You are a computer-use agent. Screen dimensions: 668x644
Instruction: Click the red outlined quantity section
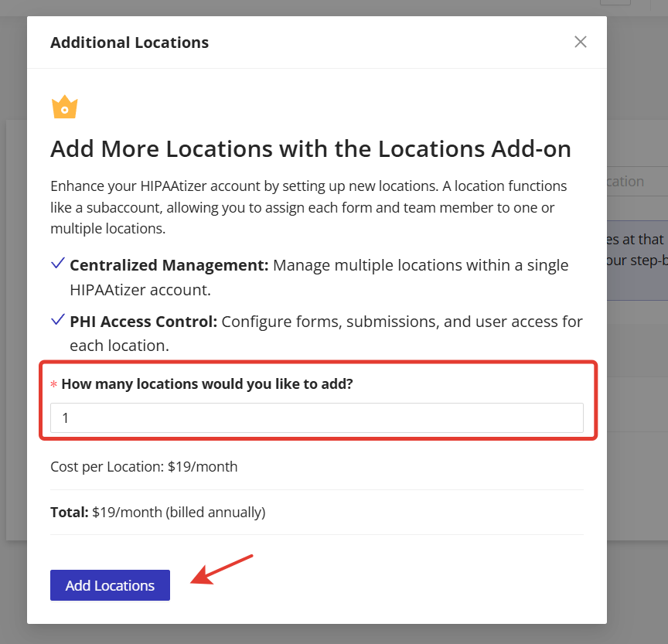pos(317,400)
